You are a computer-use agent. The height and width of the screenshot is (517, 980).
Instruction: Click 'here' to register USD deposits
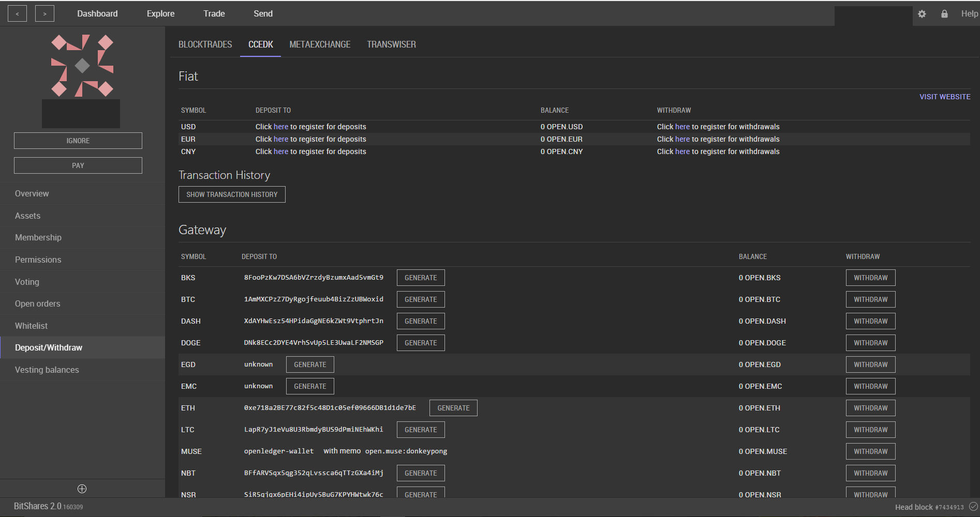[281, 127]
